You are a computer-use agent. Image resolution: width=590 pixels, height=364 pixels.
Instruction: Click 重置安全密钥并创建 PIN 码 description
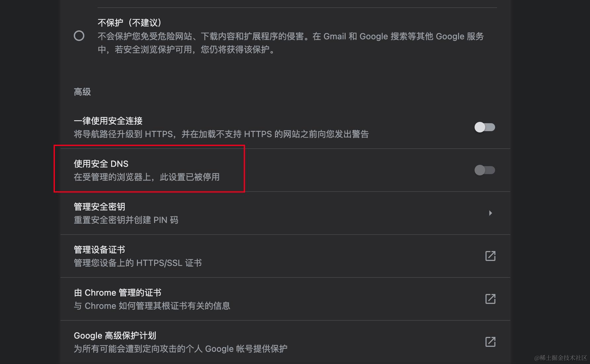(x=126, y=220)
